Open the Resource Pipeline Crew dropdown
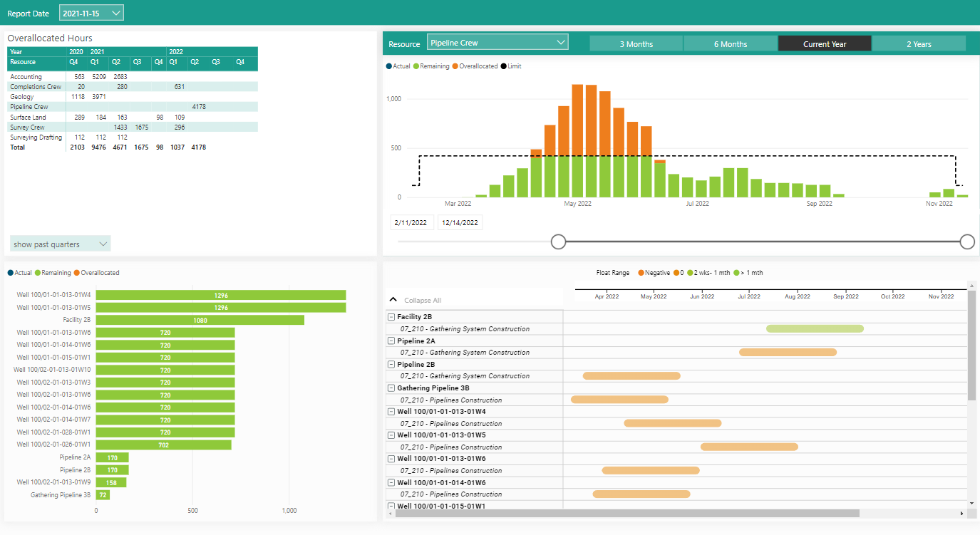Screen dimensions: 980x535 (x=497, y=43)
